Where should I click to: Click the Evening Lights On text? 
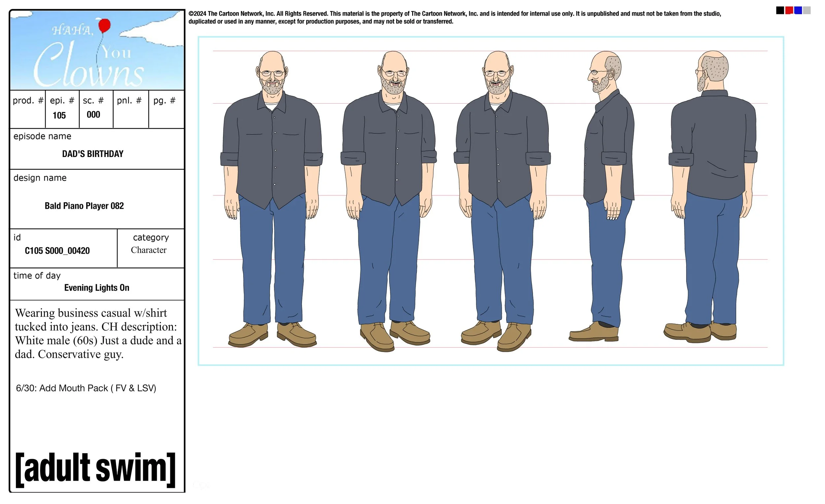96,288
